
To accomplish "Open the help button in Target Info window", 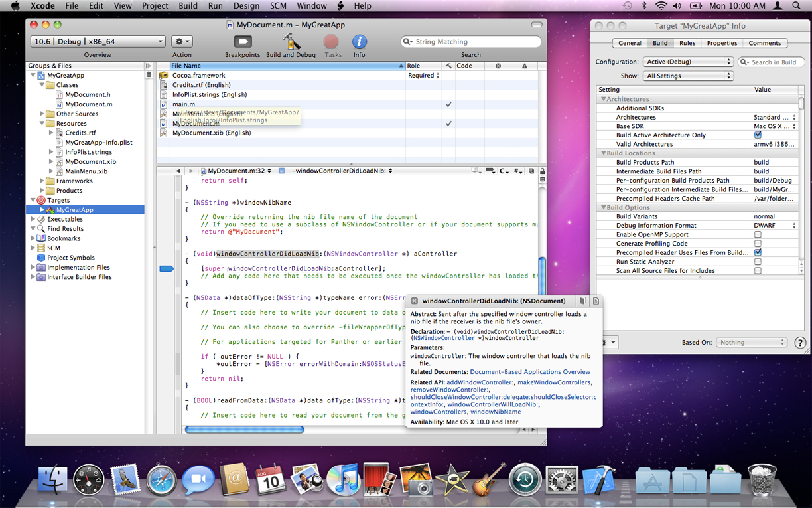I will click(800, 343).
